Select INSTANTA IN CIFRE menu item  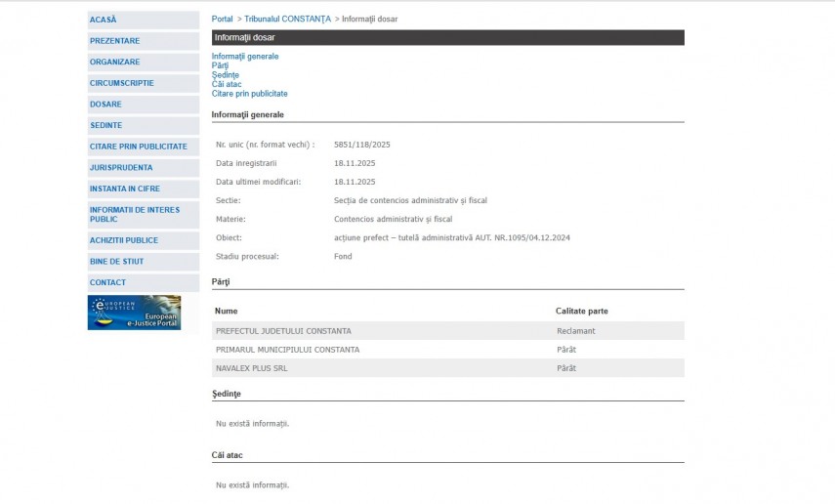(x=125, y=189)
